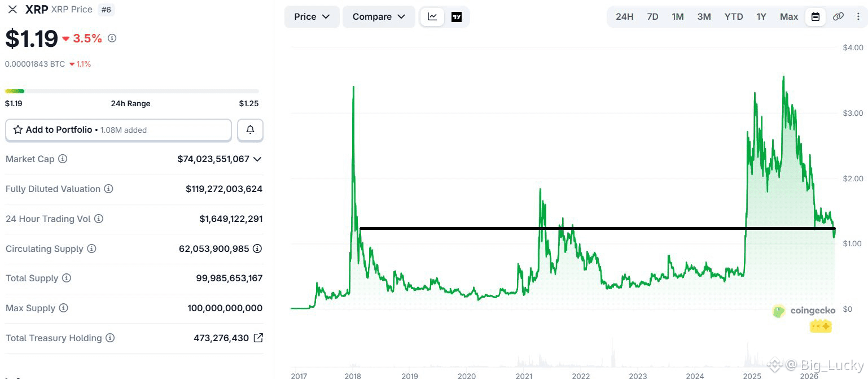This screenshot has width=868, height=379.
Task: Close XRP view with the X icon
Action: click(x=12, y=10)
